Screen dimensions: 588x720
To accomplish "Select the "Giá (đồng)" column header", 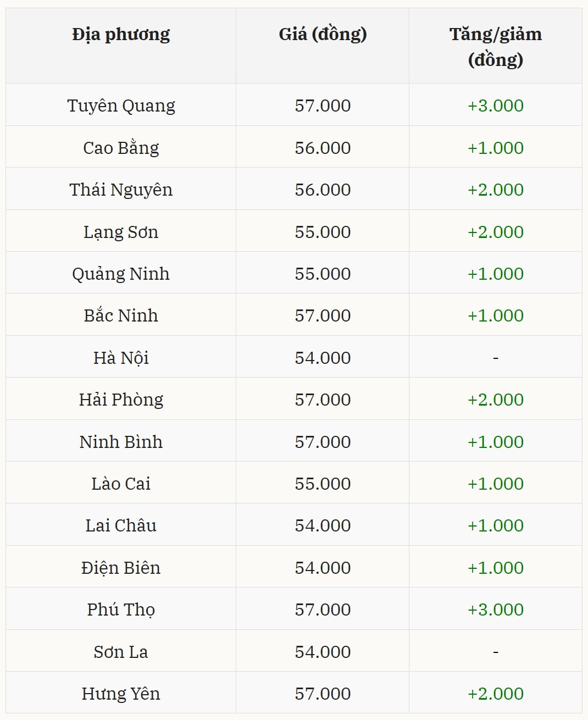I will click(323, 35).
